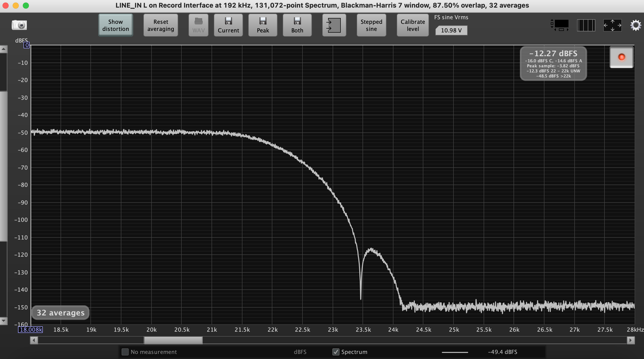Click the -100 level axis label
The image size is (644, 359).
(21, 220)
